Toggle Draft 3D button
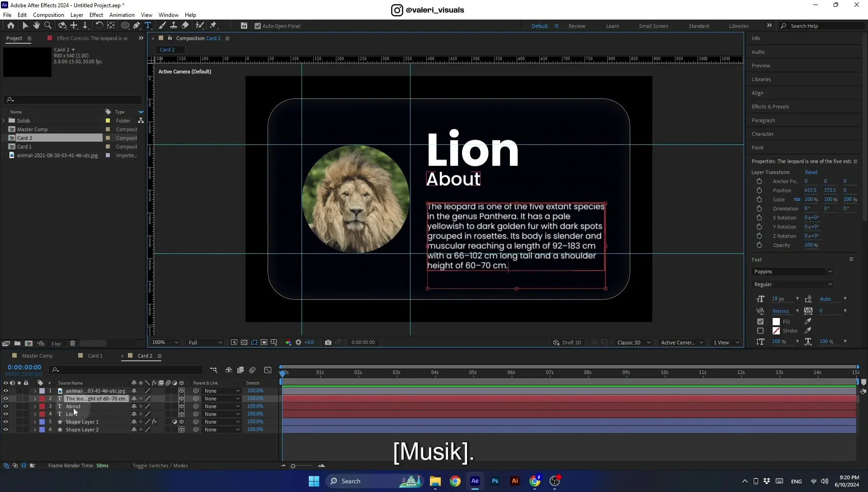Image resolution: width=868 pixels, height=492 pixels. [x=567, y=342]
